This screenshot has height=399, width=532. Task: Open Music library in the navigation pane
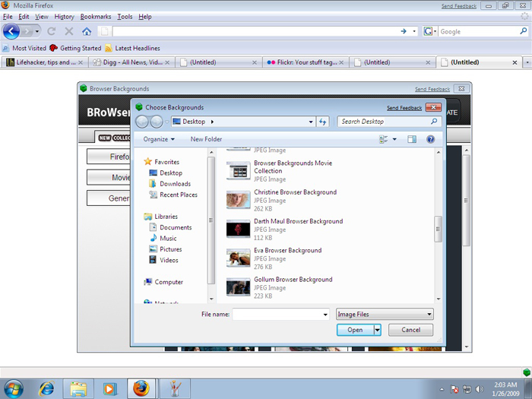coord(163,238)
